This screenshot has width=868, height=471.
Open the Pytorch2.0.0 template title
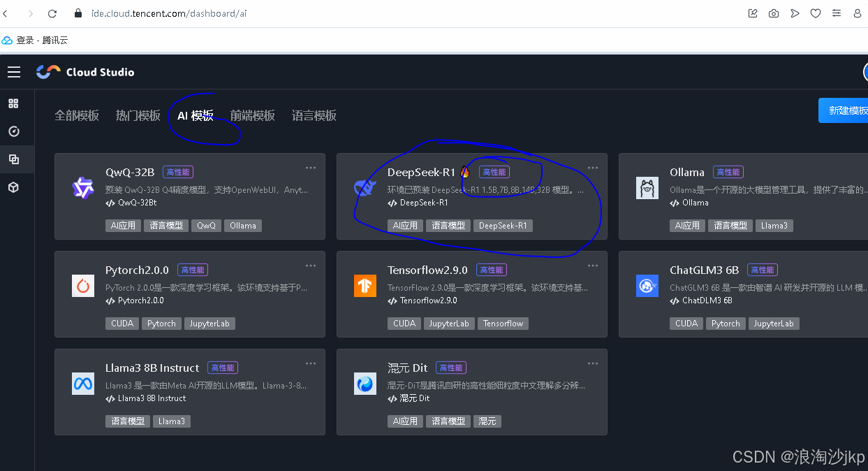pos(138,270)
